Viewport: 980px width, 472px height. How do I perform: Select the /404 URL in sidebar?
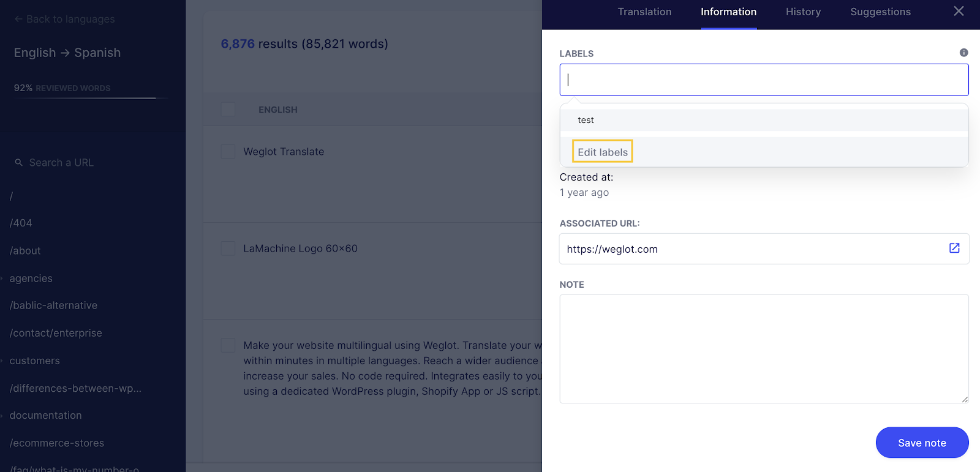21,223
